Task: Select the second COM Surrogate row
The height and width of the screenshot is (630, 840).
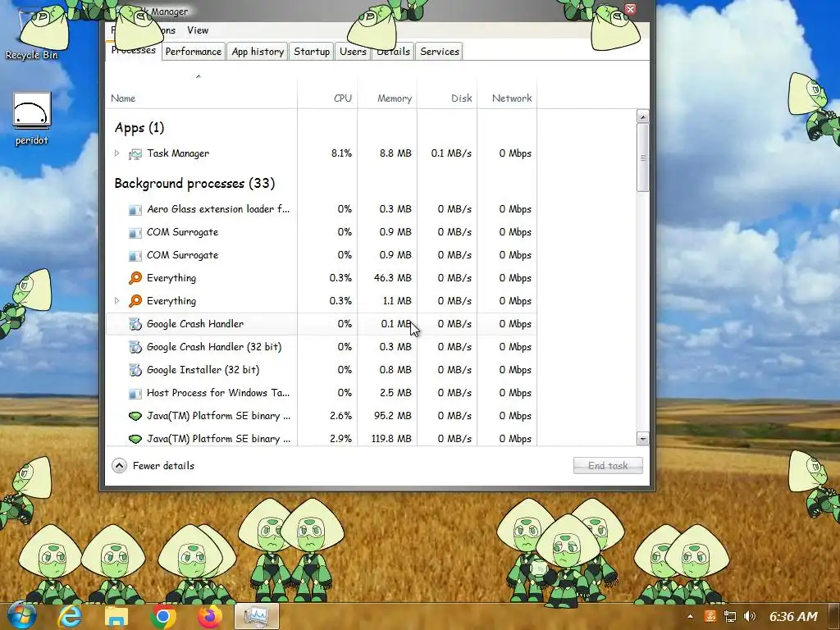Action: pyautogui.click(x=322, y=255)
